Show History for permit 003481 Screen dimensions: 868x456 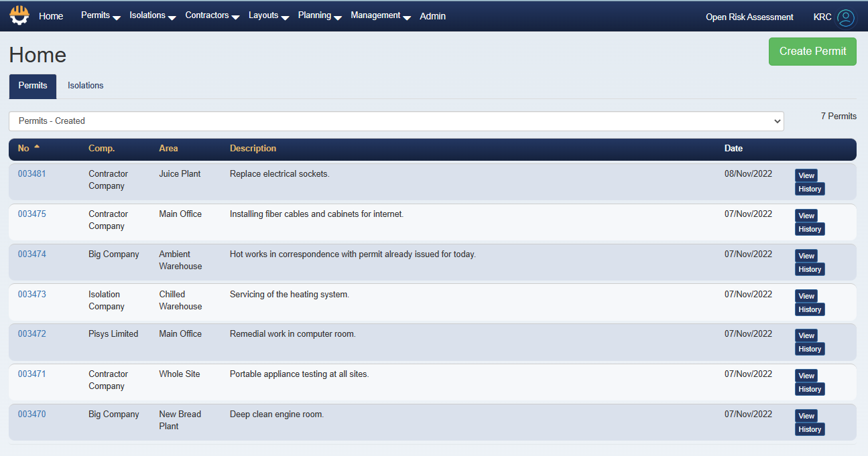pos(810,189)
